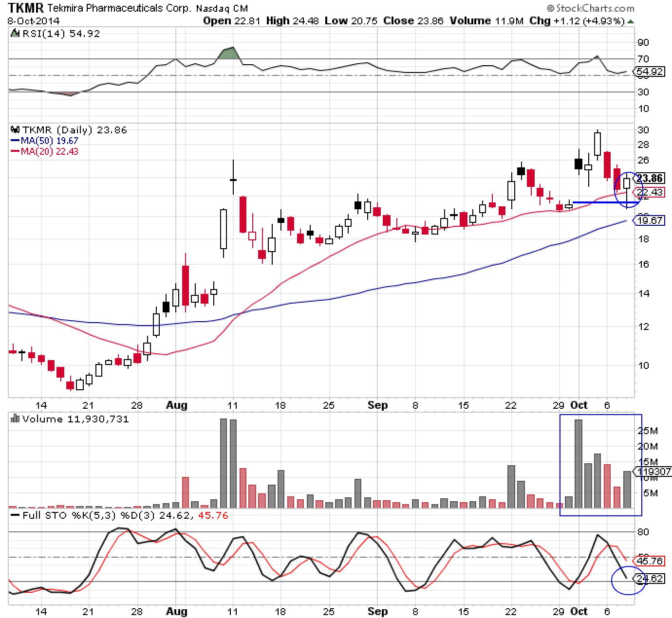Click the Nasdaq CM exchange label
This screenshot has width=672, height=618.
pyautogui.click(x=223, y=9)
